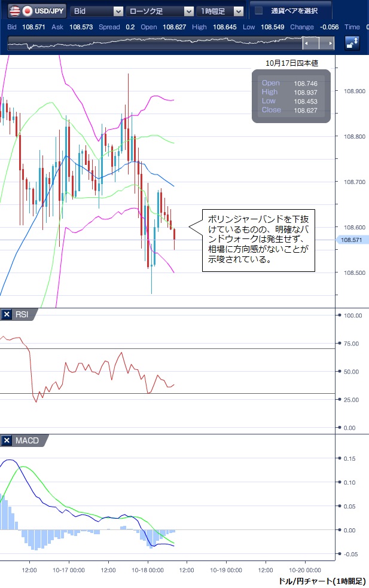Click the 10月17日四本値 OHLC info box
Image resolution: width=369 pixels, height=588 pixels.
(291, 96)
